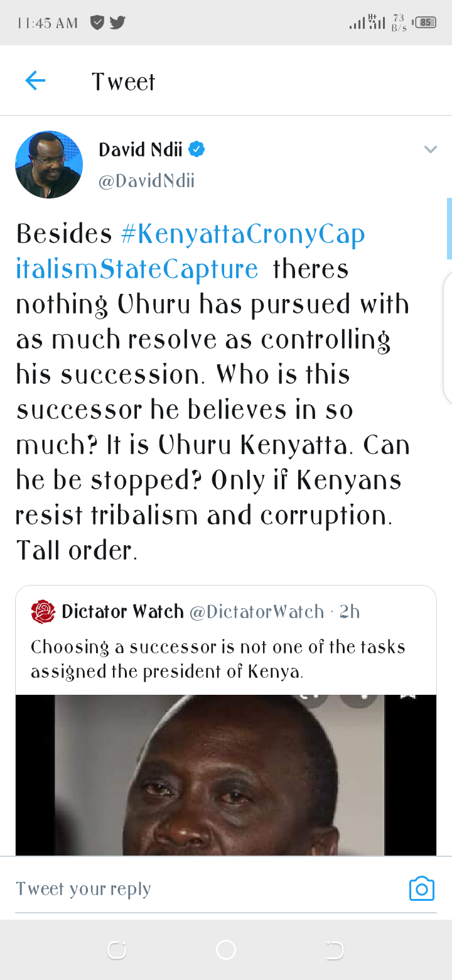Open the @DavidNdii handle
The image size is (452, 980).
tap(147, 181)
